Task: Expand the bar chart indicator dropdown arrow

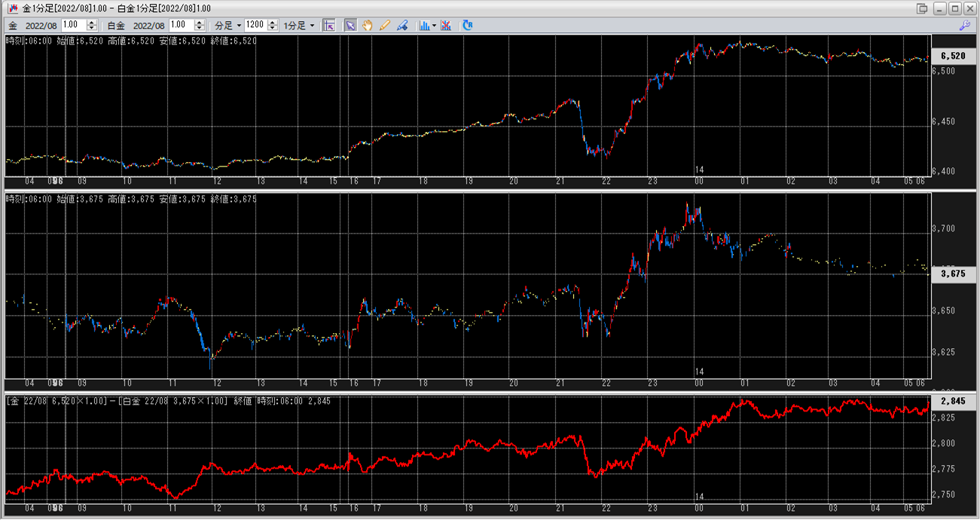Action: [x=434, y=25]
